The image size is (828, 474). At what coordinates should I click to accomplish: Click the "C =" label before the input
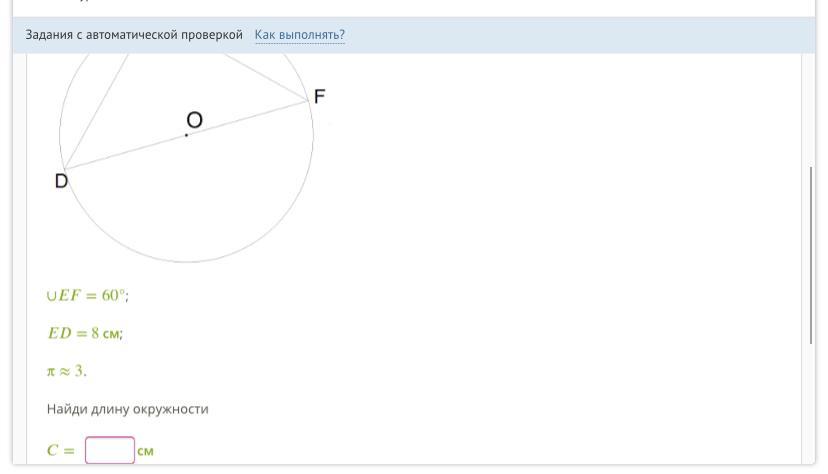(x=61, y=451)
